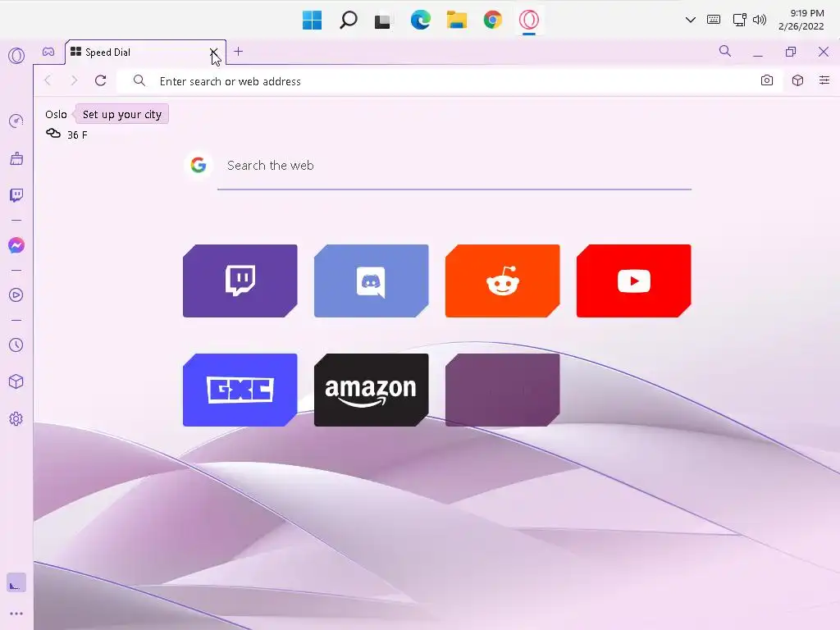Open the Discord speed dial tile
Viewport: 840px width, 630px height.
click(x=372, y=281)
